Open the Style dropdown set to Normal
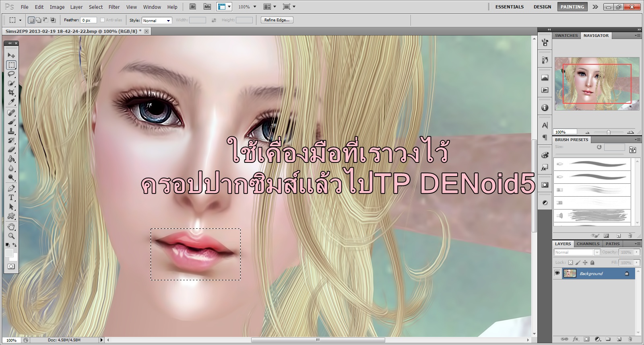644x345 pixels. (157, 20)
